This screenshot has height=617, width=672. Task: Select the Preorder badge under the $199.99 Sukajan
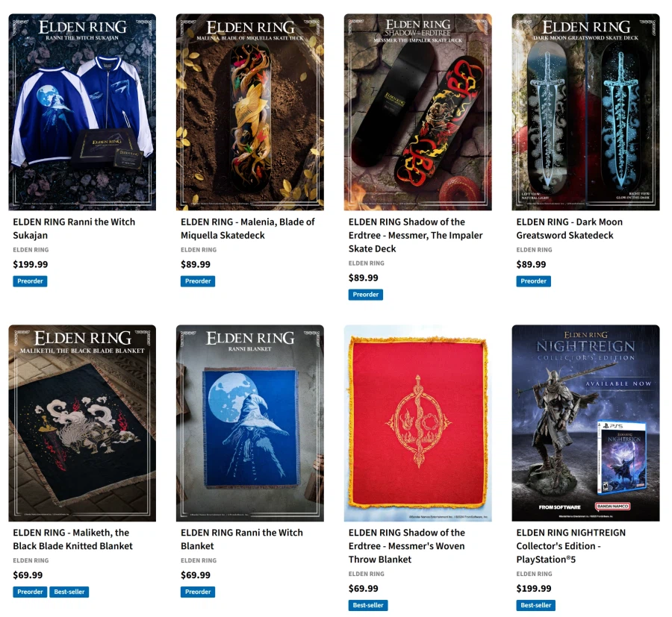point(30,281)
